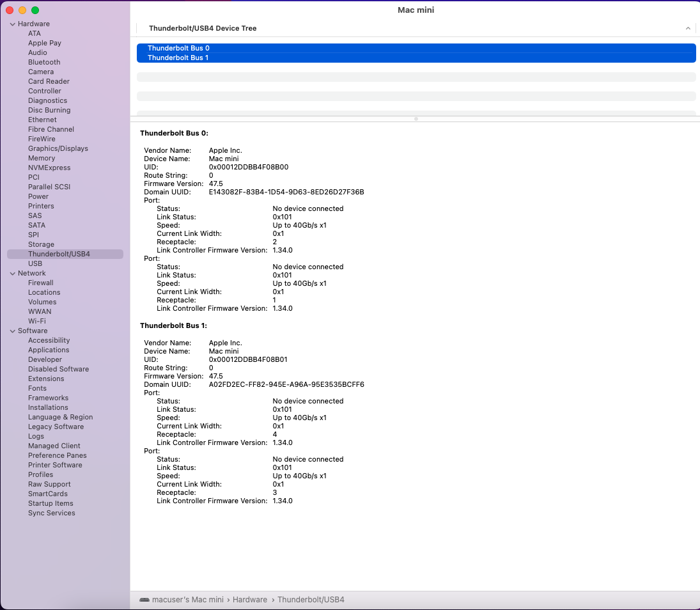
Task: Open USB in the sidebar
Action: [x=35, y=264]
